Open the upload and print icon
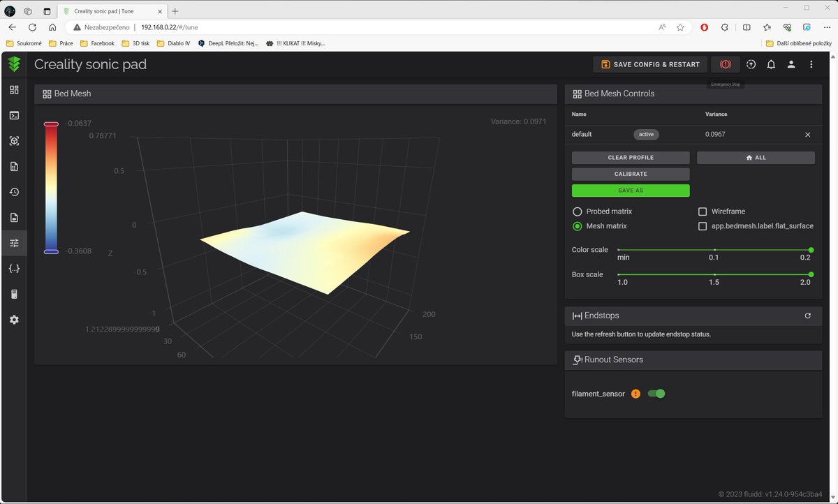The width and height of the screenshot is (838, 504). [751, 64]
